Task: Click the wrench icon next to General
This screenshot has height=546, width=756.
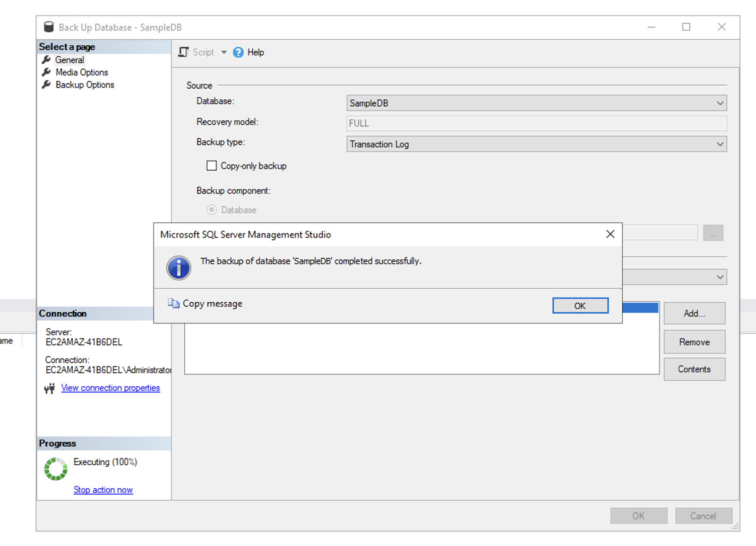Action: tap(46, 60)
